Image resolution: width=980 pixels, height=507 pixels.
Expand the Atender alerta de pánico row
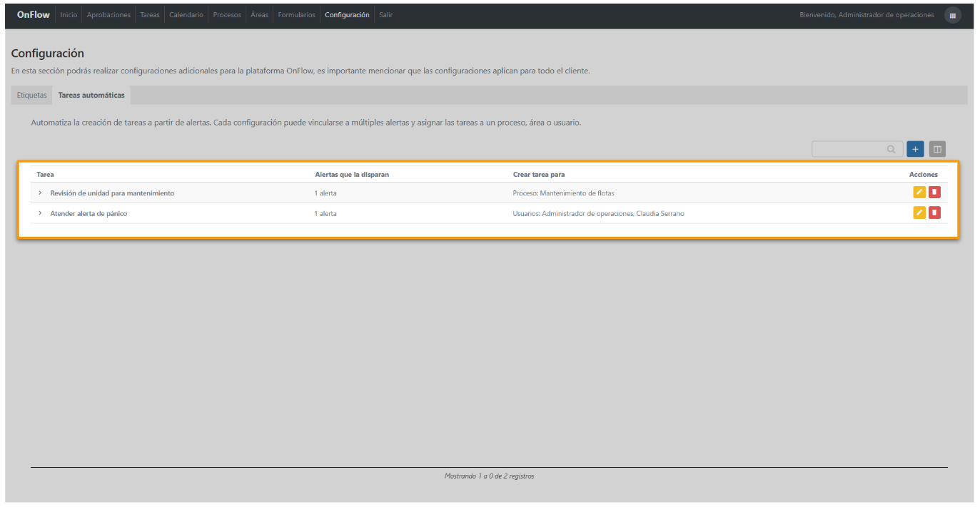40,213
